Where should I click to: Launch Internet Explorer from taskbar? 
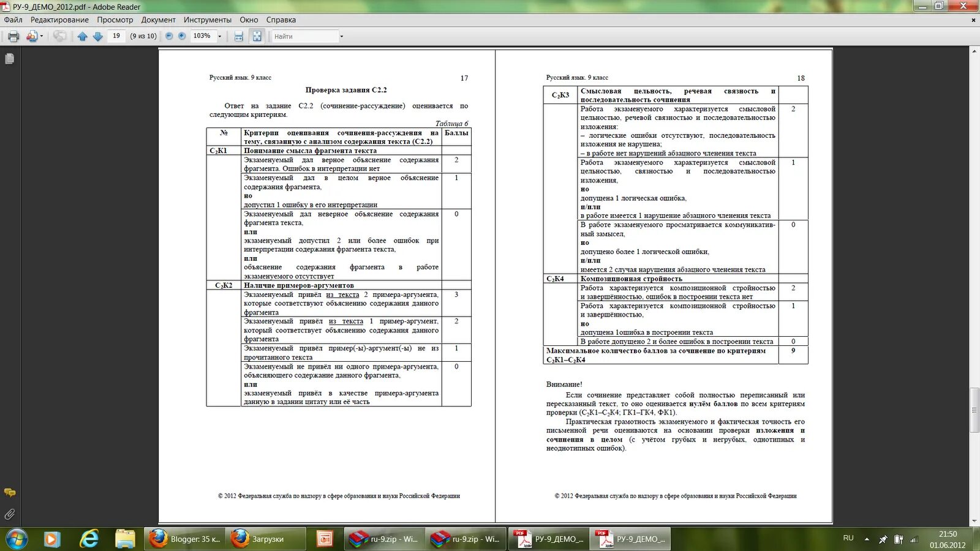point(89,539)
